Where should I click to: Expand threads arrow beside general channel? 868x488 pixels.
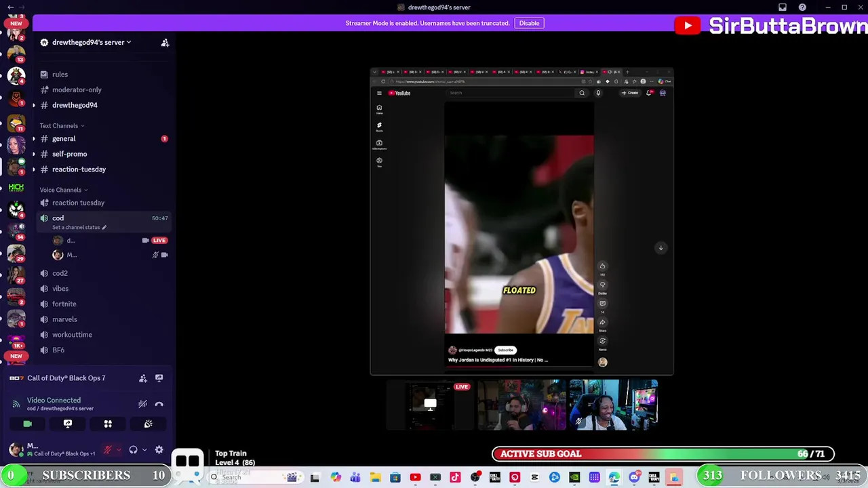34,139
